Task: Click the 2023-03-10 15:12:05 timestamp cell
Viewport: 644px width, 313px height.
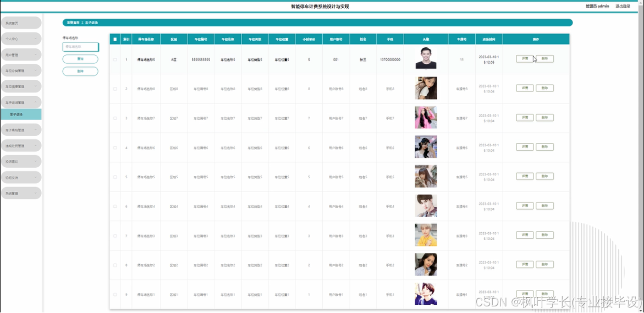Action: click(x=489, y=59)
